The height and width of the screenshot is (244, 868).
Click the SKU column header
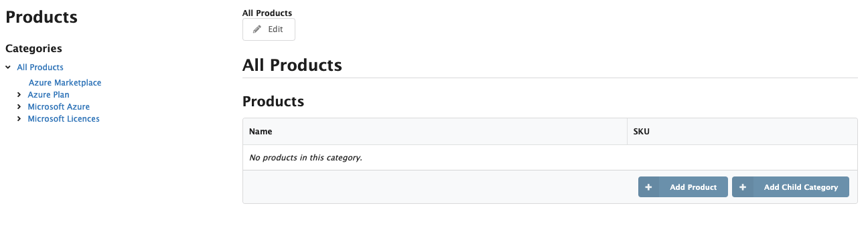(x=642, y=132)
